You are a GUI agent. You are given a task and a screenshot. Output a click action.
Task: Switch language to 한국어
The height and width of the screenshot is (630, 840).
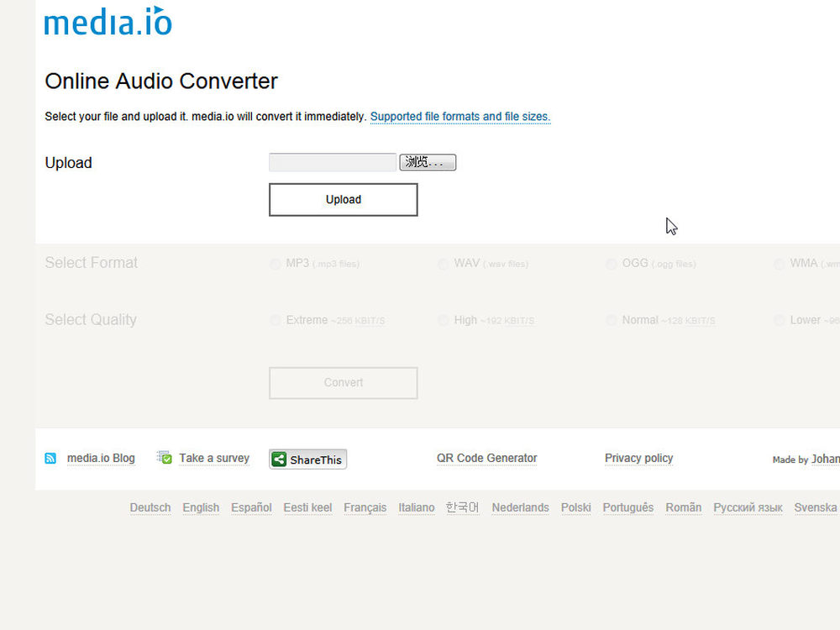462,507
